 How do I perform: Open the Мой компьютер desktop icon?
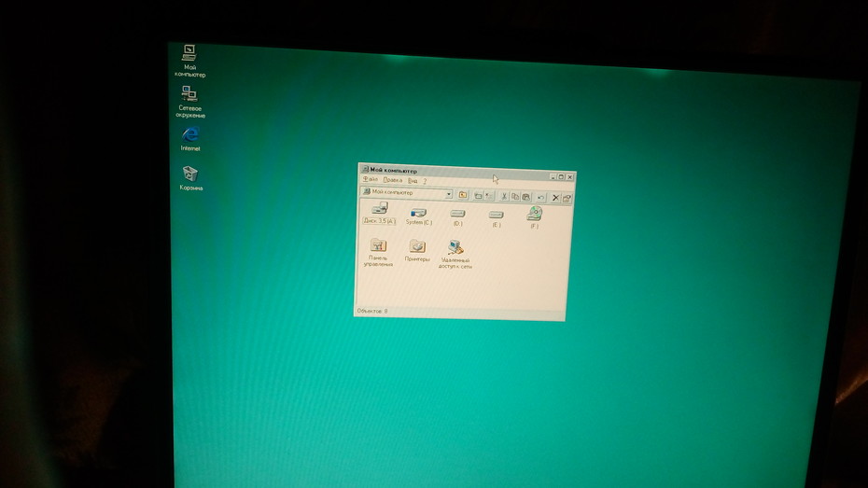[x=189, y=61]
